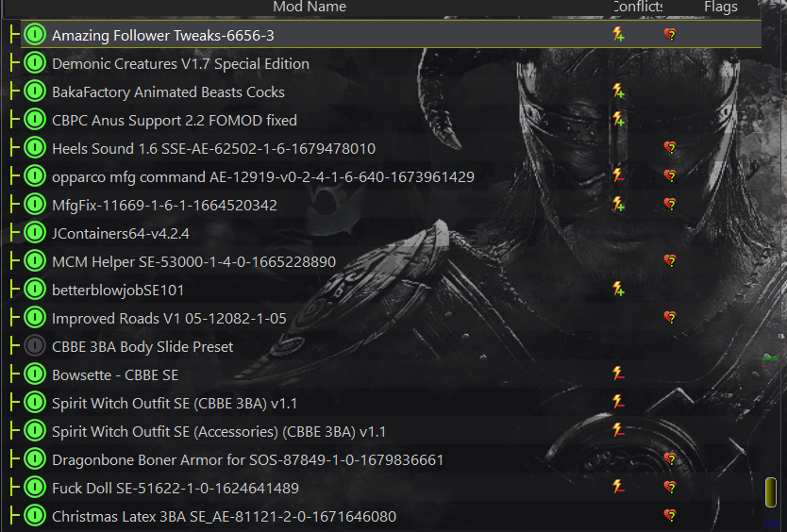Viewport: 787px width, 532px height.
Task: Select Improved Roads V1 05-12082-1-05 name
Action: click(x=169, y=319)
